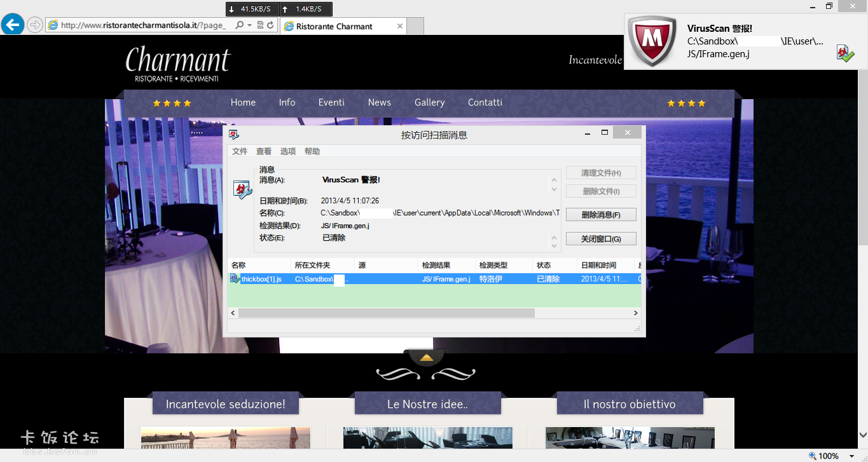Click the list's horizontal scrollbar left arrow
868x462 pixels.
[233, 313]
